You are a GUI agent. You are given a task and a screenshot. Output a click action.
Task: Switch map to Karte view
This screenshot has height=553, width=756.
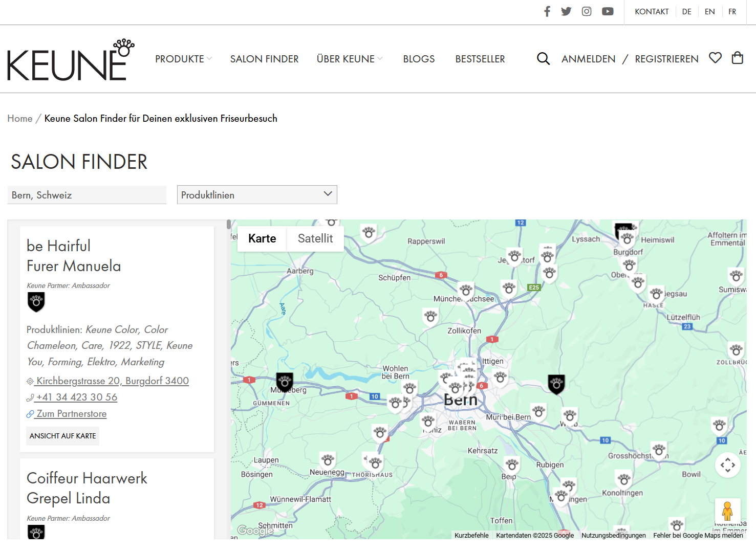coord(262,238)
